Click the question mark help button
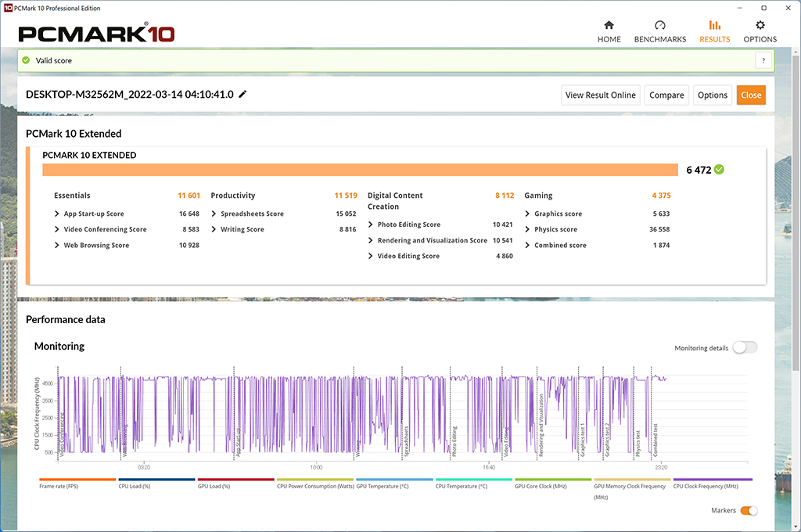 [x=763, y=60]
